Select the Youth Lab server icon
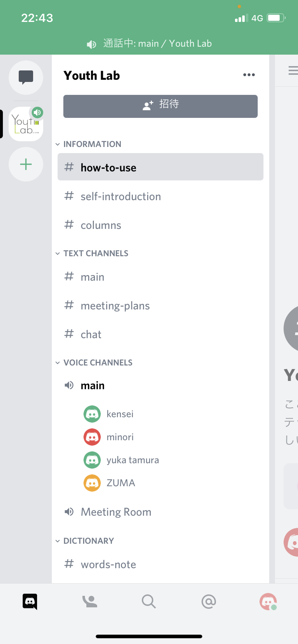The image size is (298, 644). click(x=26, y=124)
